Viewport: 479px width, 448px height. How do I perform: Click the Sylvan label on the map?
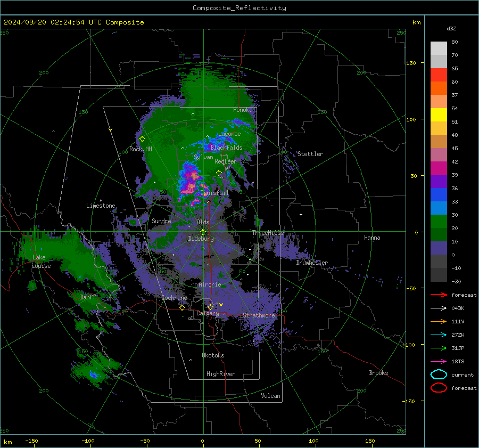click(203, 157)
